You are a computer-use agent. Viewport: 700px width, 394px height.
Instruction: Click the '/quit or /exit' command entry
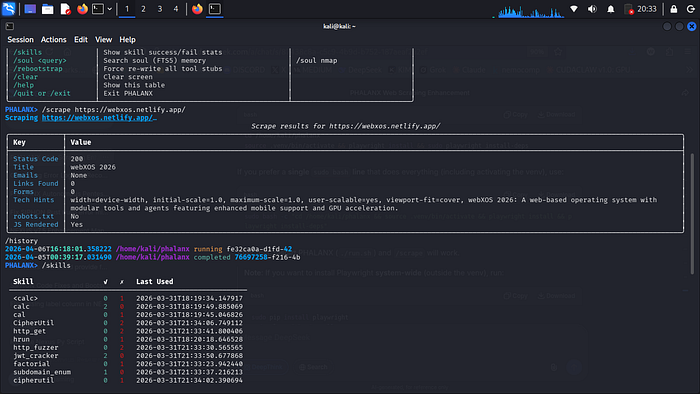[x=42, y=93]
